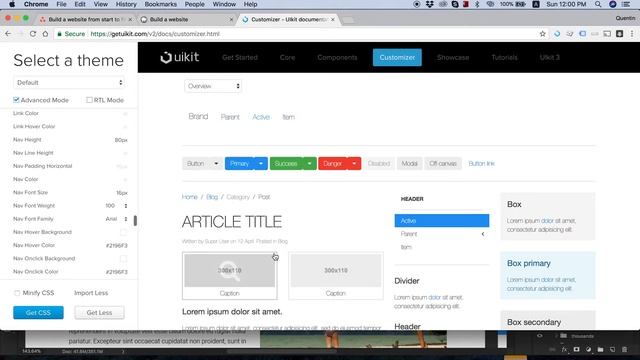Image resolution: width=640 pixels, height=360 pixels.
Task: Click the Dropbox menu bar icon
Action: point(429,4)
